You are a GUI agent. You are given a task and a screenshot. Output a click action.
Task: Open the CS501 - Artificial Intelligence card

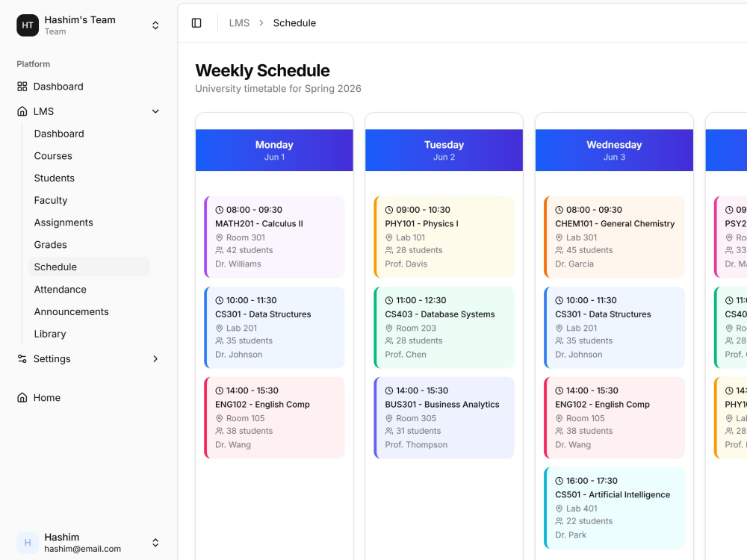[614, 508]
